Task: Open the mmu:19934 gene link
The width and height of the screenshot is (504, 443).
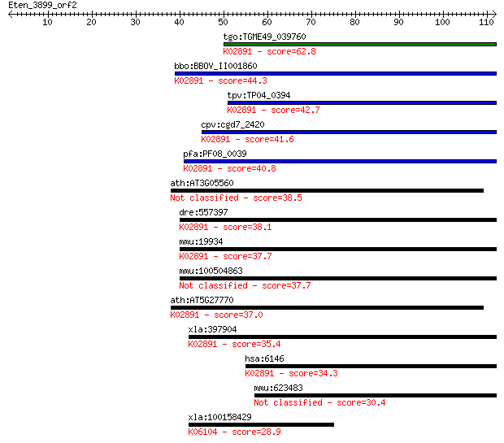Action: (x=201, y=241)
